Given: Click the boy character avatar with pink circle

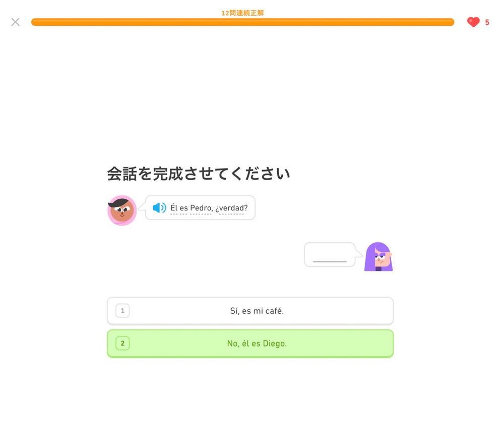Looking at the screenshot, I should [x=122, y=210].
